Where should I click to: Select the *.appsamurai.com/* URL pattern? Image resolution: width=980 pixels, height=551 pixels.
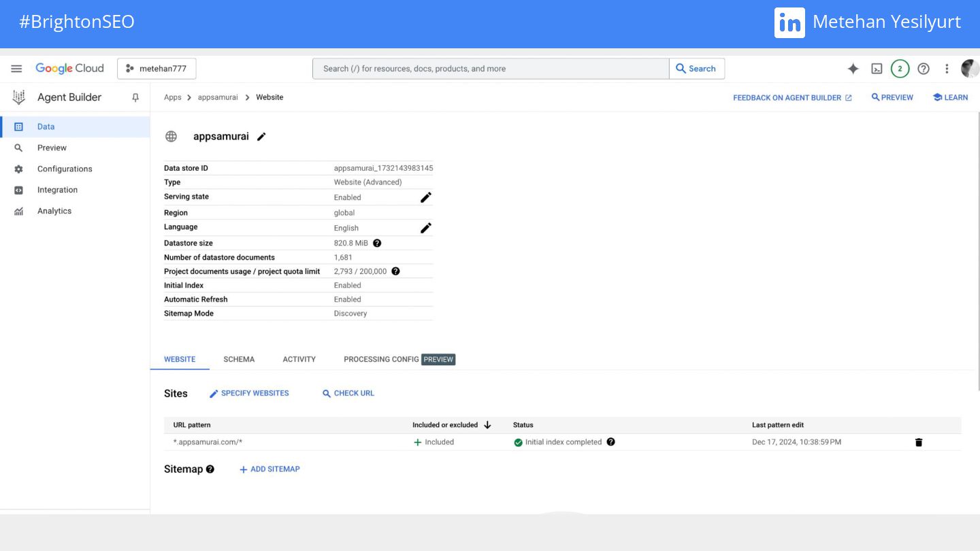(x=208, y=442)
